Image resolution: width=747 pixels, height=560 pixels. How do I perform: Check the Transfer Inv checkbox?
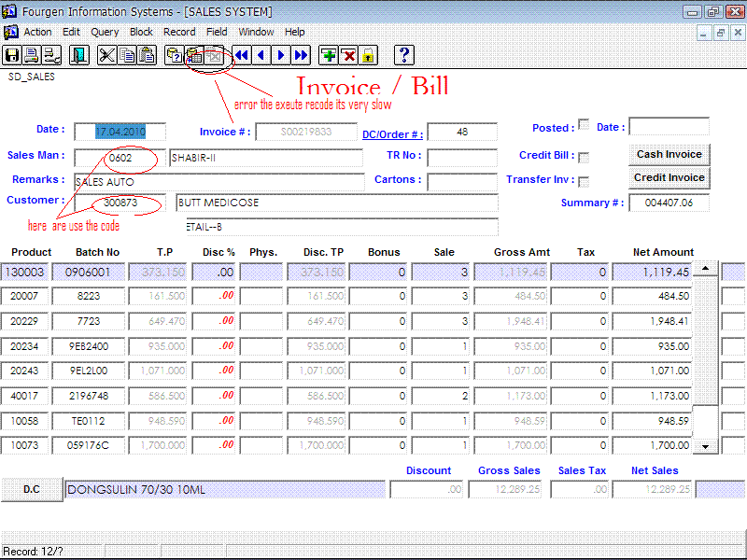click(584, 181)
